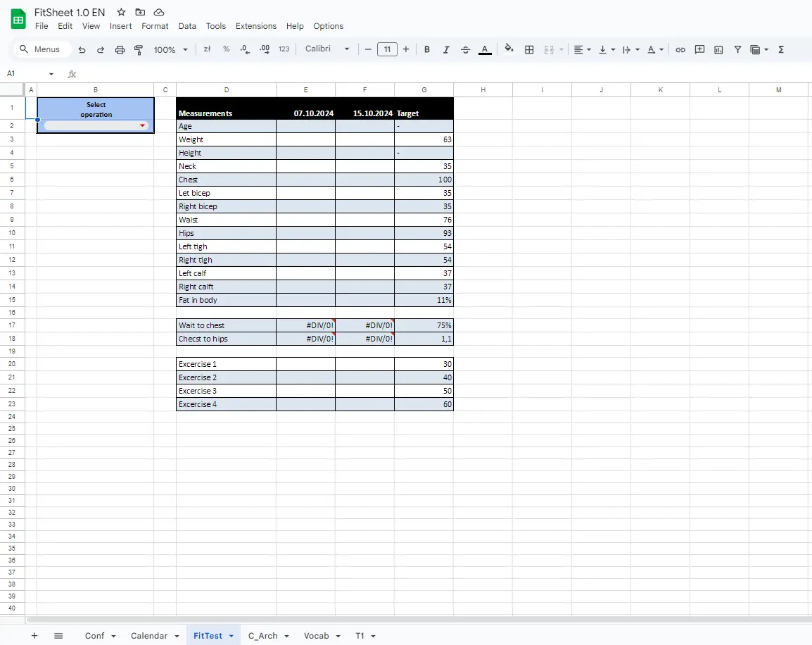Select the Paint format tool

point(139,50)
